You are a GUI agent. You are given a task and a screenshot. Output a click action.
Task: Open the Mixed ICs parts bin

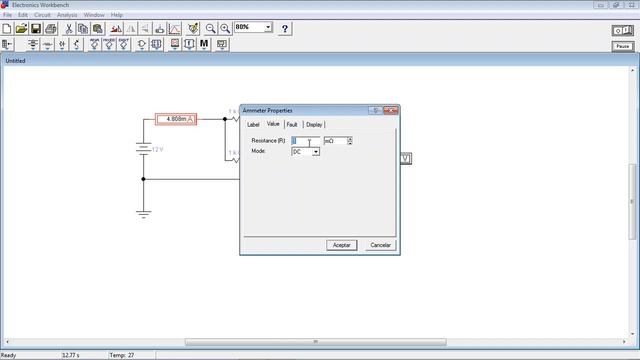click(109, 44)
